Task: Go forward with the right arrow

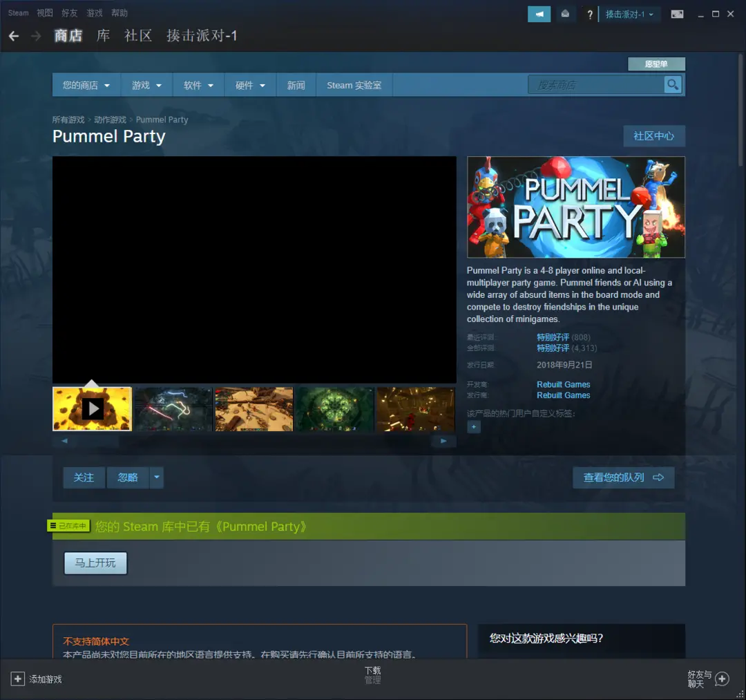Action: coord(36,36)
